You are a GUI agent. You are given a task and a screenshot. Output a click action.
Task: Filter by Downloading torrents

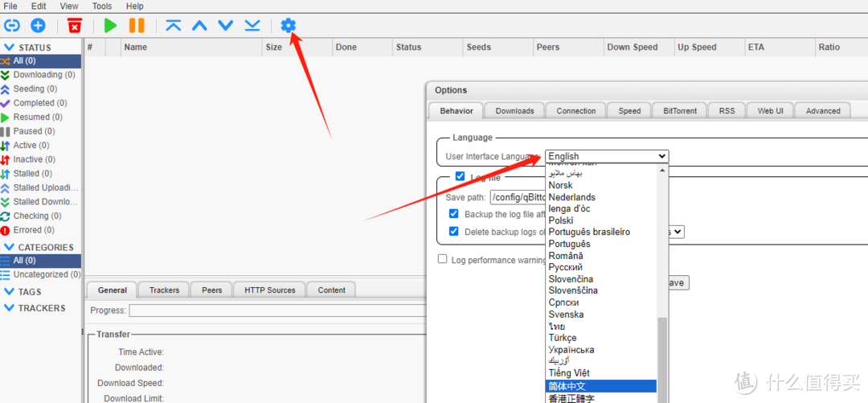coord(43,75)
